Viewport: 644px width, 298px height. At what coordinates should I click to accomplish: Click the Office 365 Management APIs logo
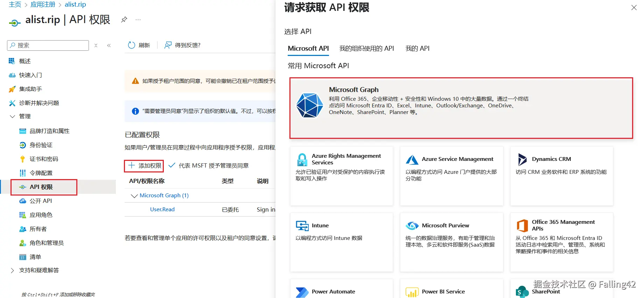pos(522,226)
